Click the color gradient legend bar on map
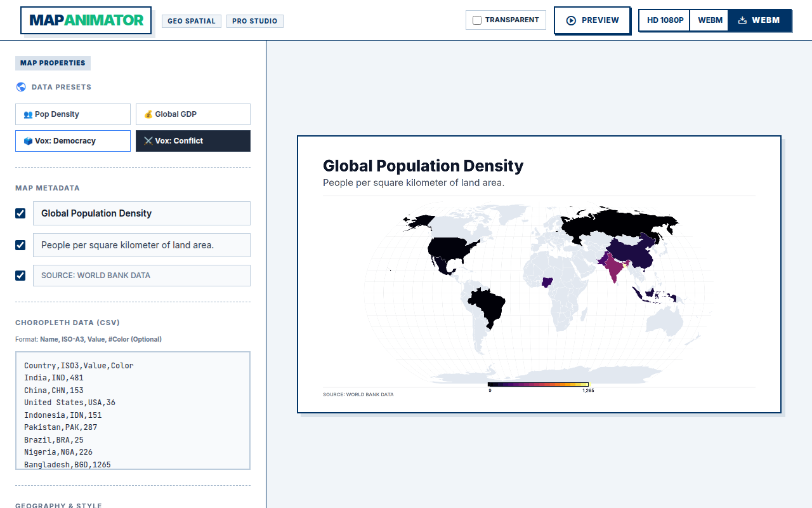Screen dimensions: 812x508 coord(538,384)
